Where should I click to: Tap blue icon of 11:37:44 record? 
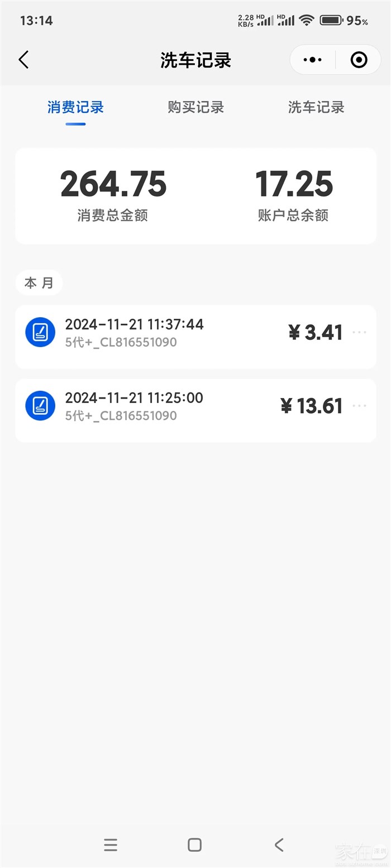pyautogui.click(x=40, y=332)
